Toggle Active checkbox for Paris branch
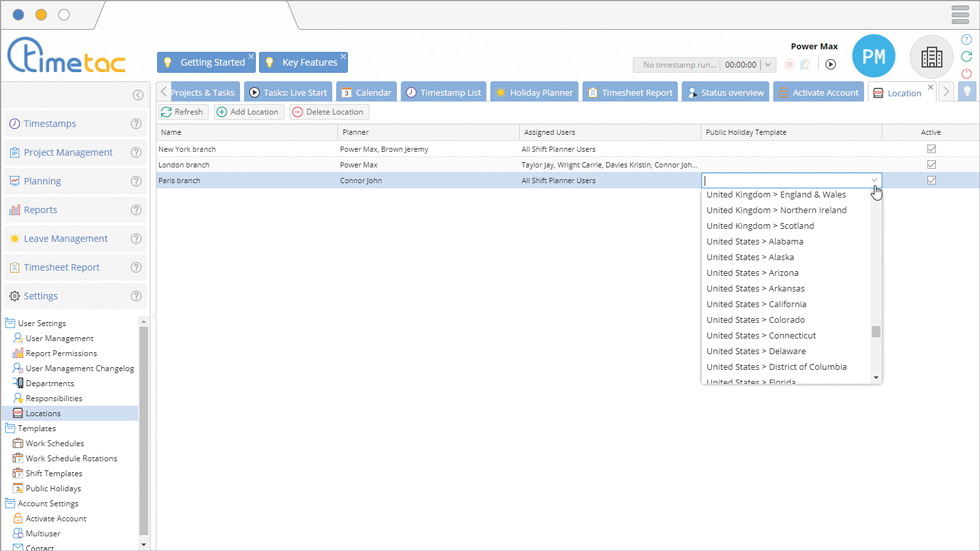980x551 pixels. pyautogui.click(x=931, y=181)
